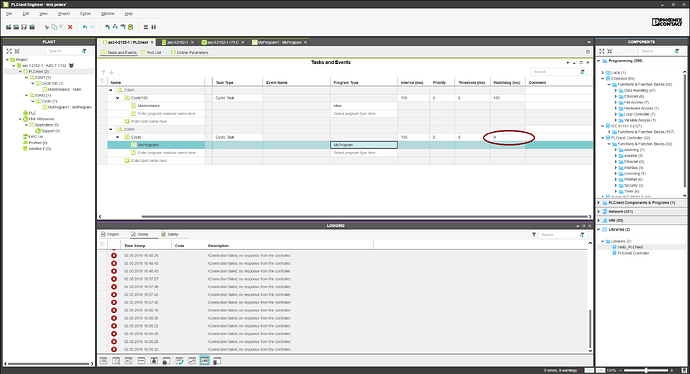
Task: Switch to the Online Parameters tab
Action: [190, 52]
